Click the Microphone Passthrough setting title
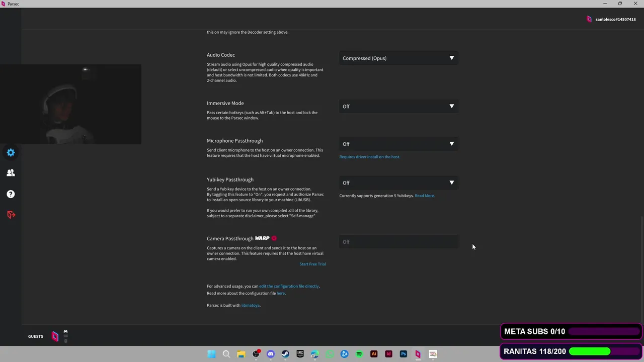This screenshot has height=362, width=644. pyautogui.click(x=234, y=141)
